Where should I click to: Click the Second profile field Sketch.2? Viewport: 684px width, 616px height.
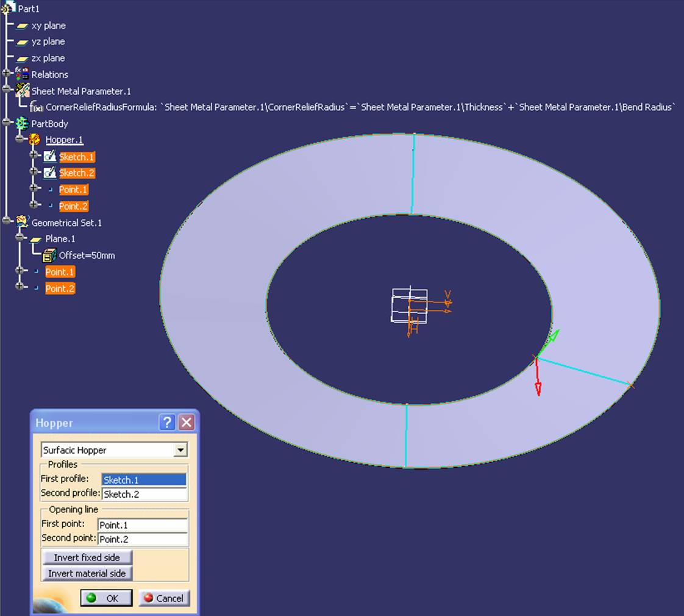pos(144,494)
